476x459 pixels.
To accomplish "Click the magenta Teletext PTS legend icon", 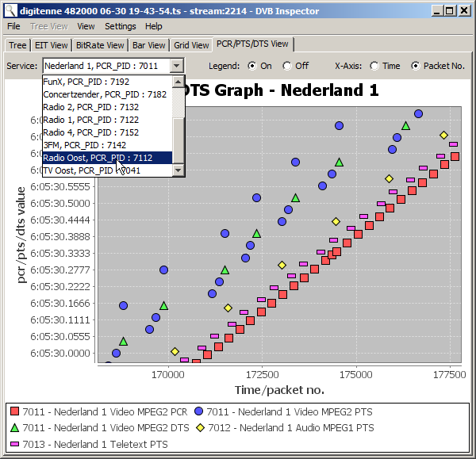I will click(13, 445).
